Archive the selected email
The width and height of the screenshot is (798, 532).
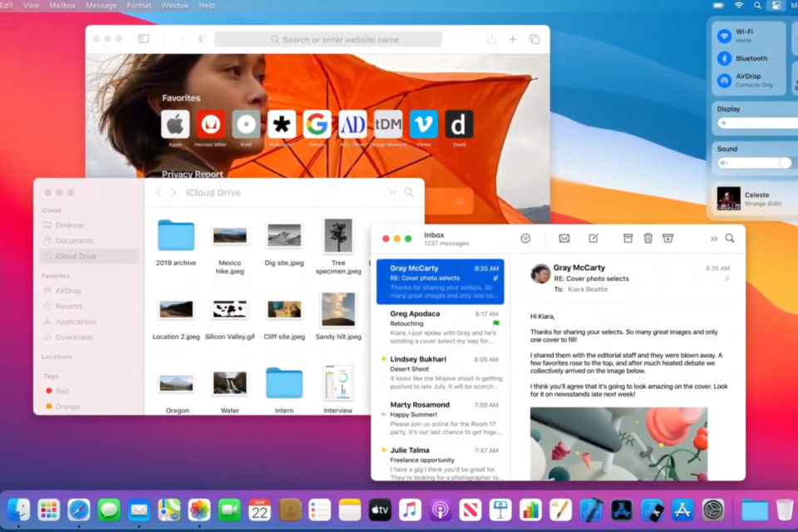628,239
